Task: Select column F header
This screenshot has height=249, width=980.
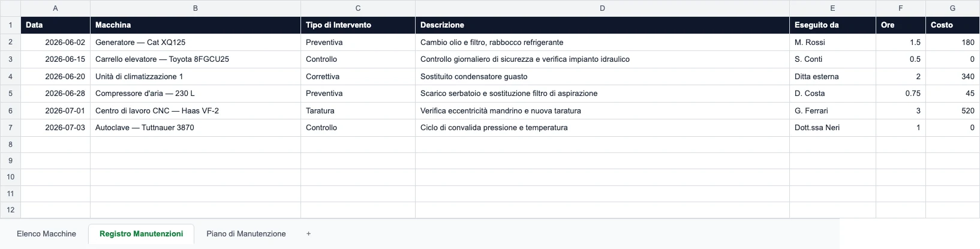Action: coord(901,8)
